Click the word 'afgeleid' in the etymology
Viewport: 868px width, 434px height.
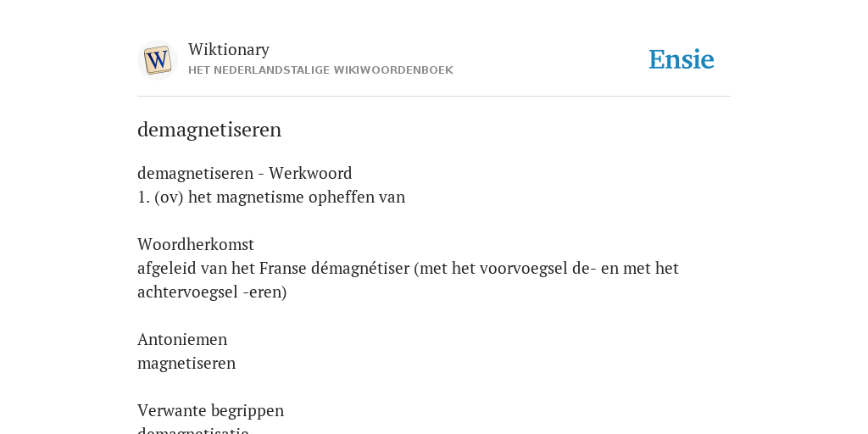pos(167,269)
